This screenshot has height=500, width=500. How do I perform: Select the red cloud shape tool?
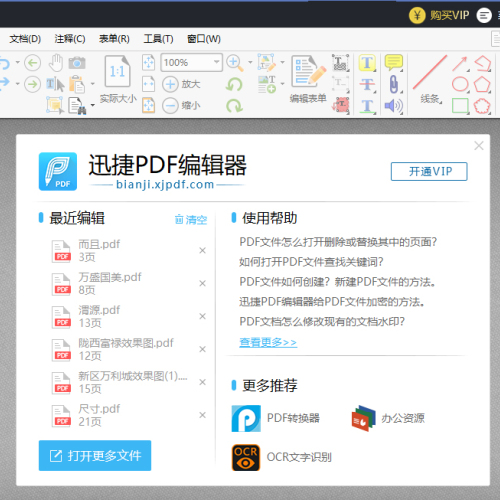tap(482, 106)
